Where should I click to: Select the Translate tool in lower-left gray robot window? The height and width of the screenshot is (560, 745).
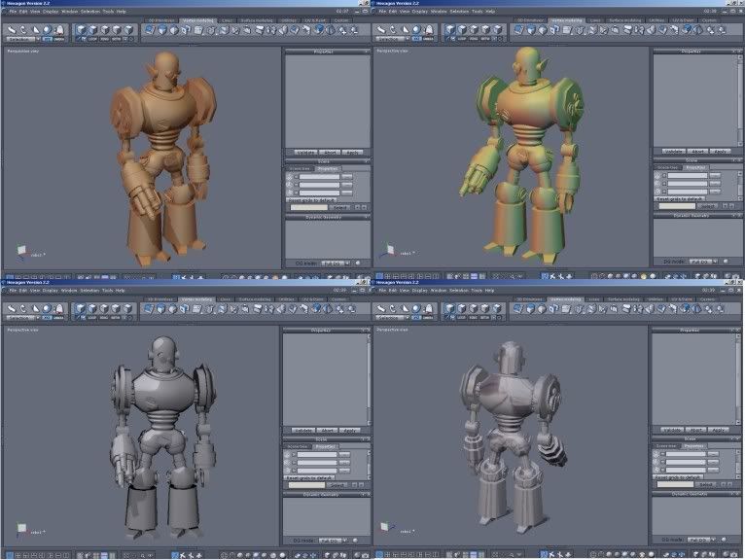[12, 309]
